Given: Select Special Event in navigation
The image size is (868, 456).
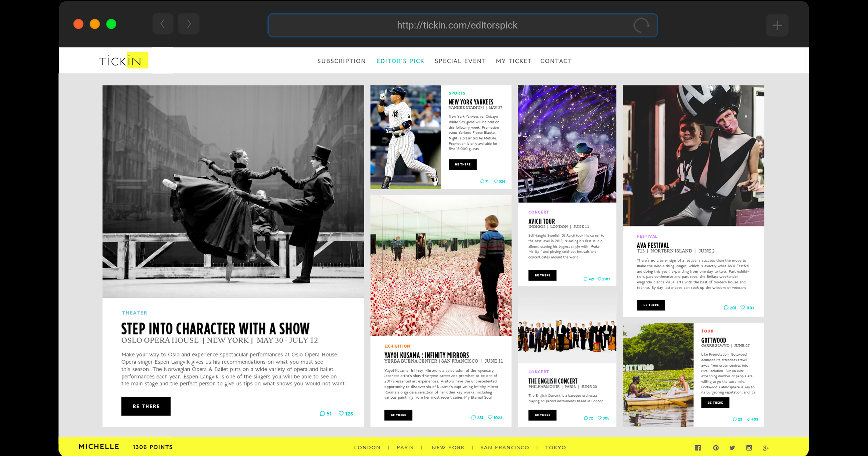Looking at the screenshot, I should click(460, 61).
